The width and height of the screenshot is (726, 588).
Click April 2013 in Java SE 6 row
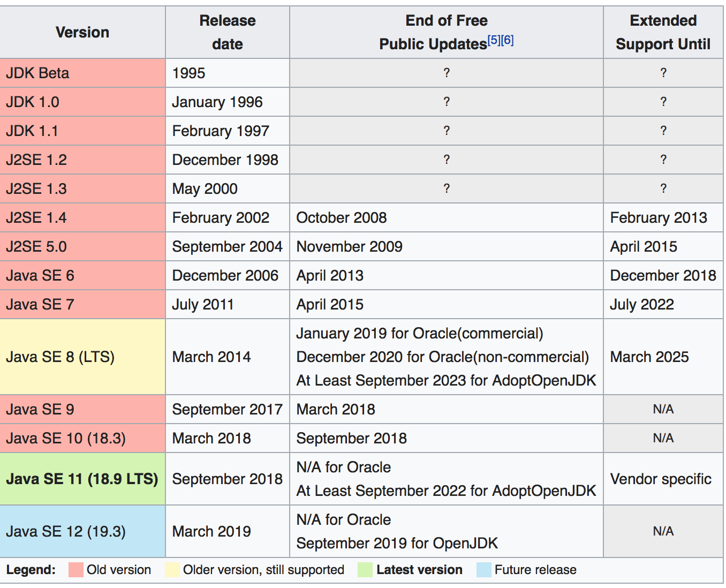330,275
